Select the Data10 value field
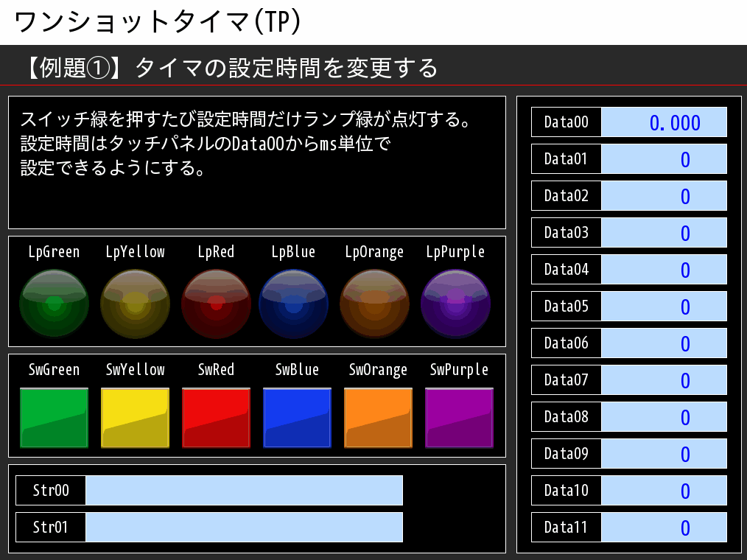The width and height of the screenshot is (747, 560). 664,490
